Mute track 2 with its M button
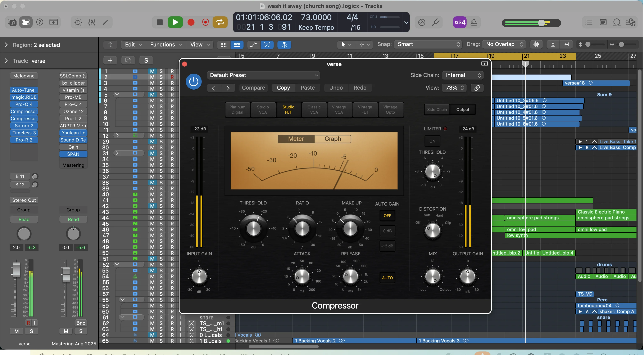The height and width of the screenshot is (355, 644). [x=152, y=77]
